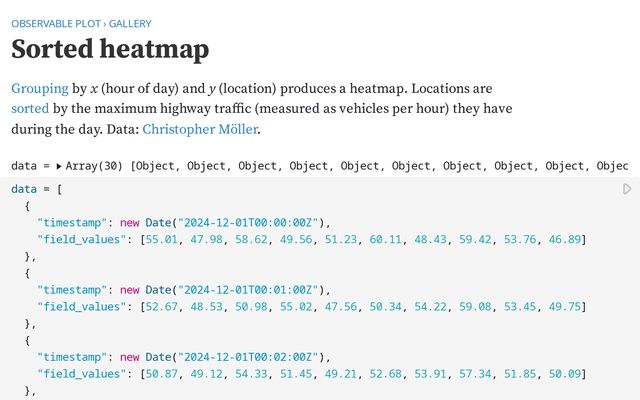Run the cell with the play icon
The image size is (640, 400).
pos(627,189)
